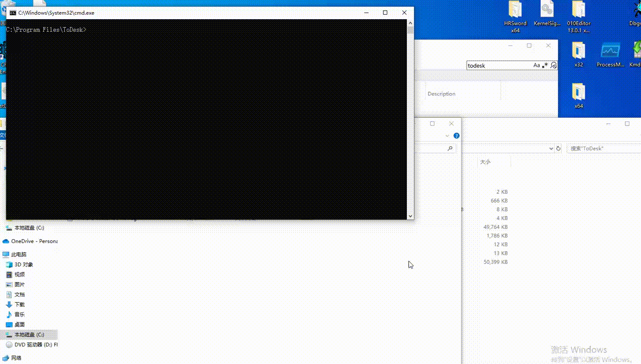Select highlighted 本地磁盘 (C:) under 此电脑

(29, 335)
